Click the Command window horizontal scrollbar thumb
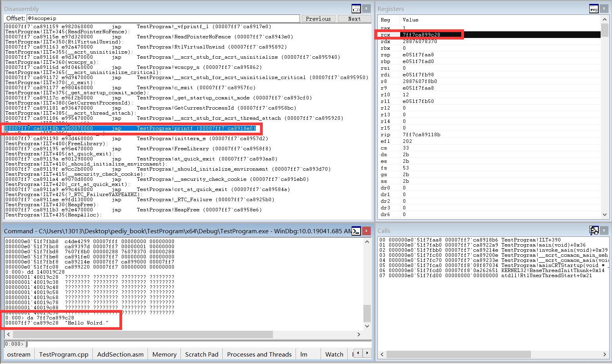Viewport: 612px width, 364px height. pos(143,334)
